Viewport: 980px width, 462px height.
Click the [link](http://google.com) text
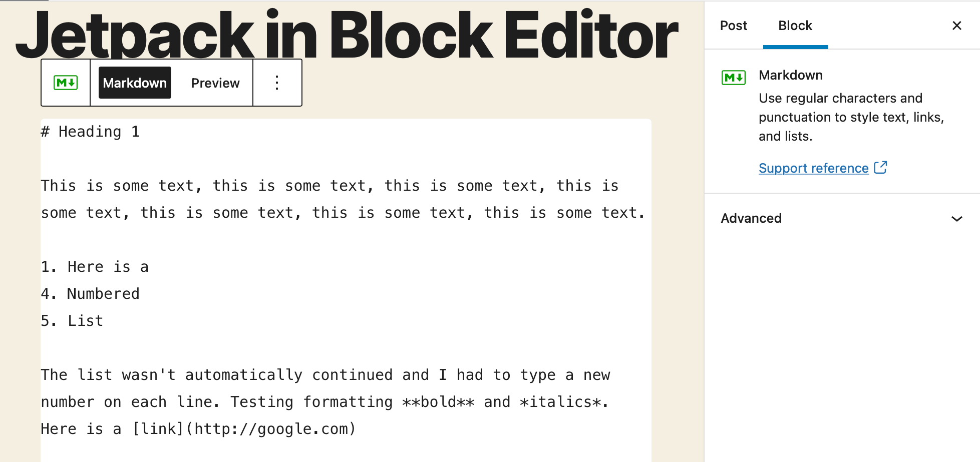244,429
